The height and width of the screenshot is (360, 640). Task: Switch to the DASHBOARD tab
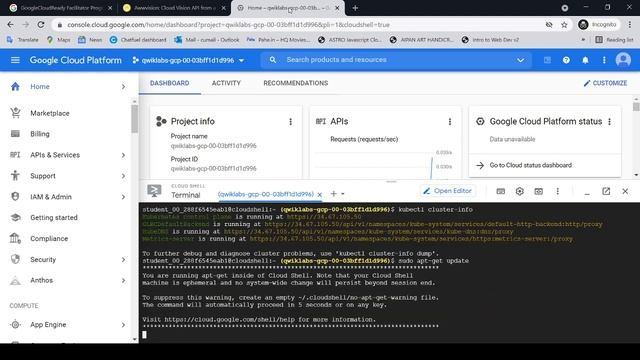pos(169,83)
